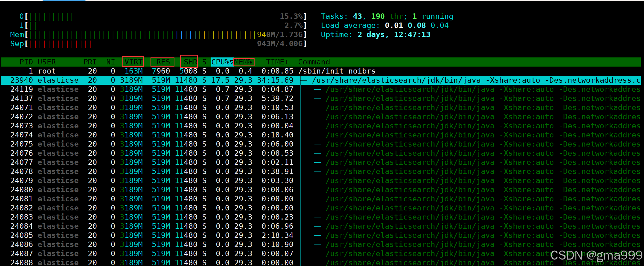Select the process row with PID 24085

[x=321, y=235]
